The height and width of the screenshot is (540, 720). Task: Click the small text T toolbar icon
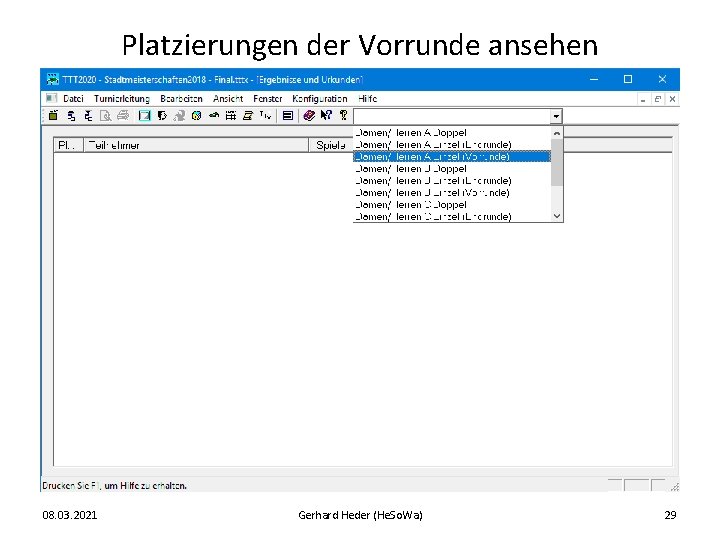265,116
